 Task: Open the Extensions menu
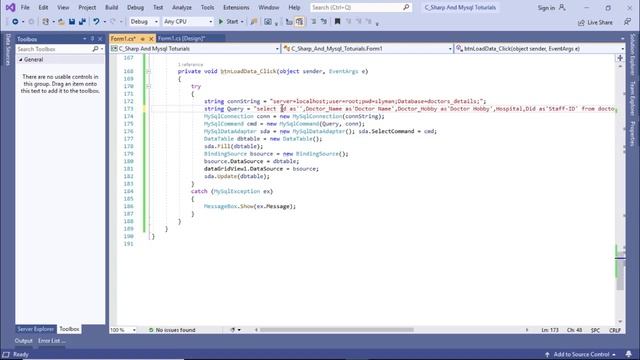(x=236, y=7)
